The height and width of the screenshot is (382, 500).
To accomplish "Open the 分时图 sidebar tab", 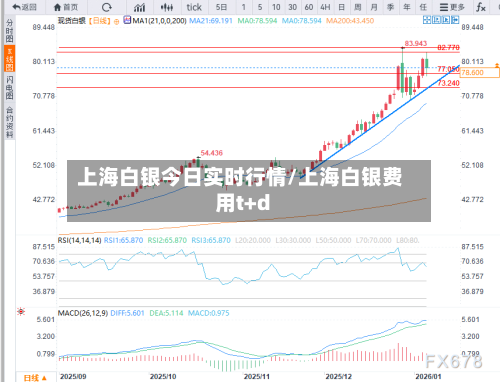I will 10,31.
